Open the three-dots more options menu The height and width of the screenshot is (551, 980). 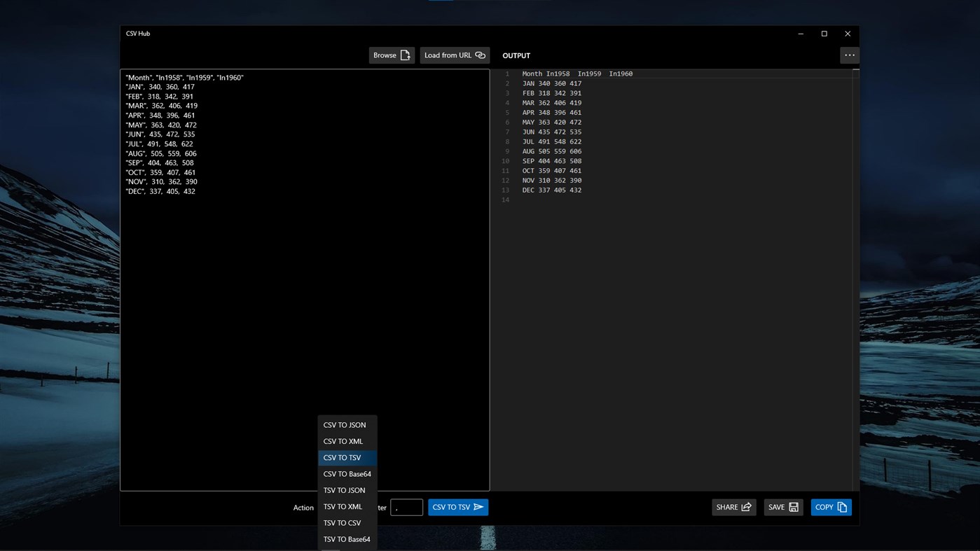(x=849, y=55)
